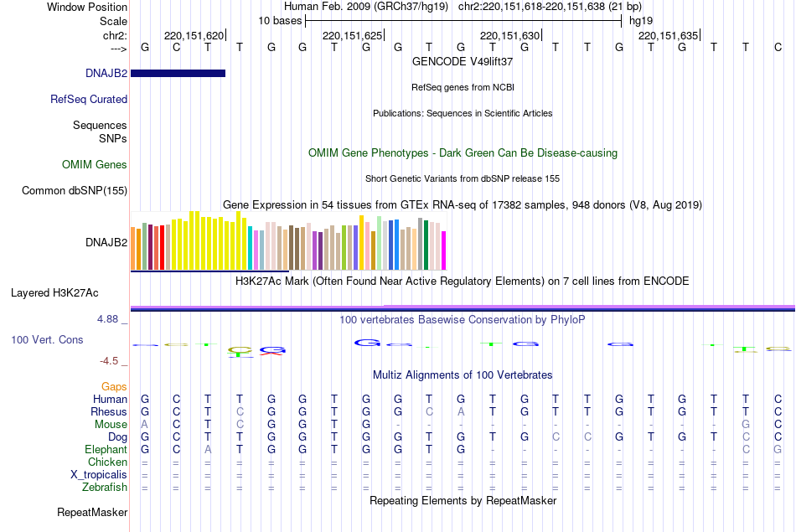The image size is (796, 532).
Task: Click the hg19 label beside scale bar
Action: pyautogui.click(x=641, y=21)
